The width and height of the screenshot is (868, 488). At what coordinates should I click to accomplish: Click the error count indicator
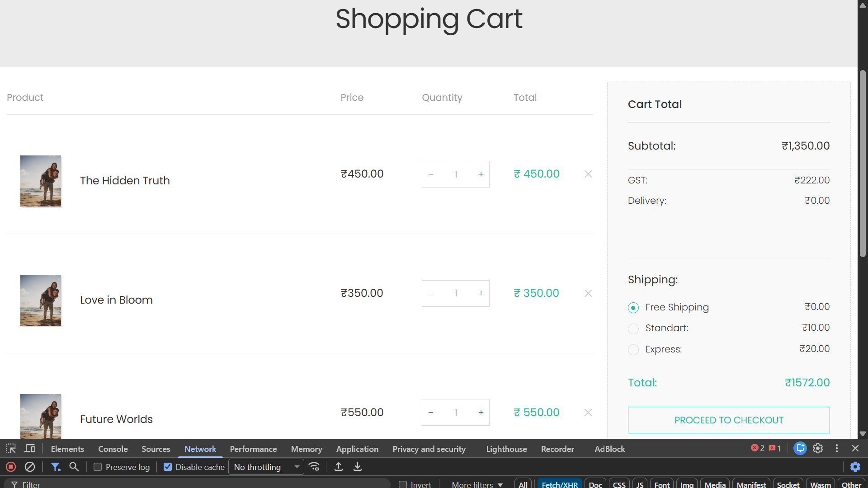758,448
